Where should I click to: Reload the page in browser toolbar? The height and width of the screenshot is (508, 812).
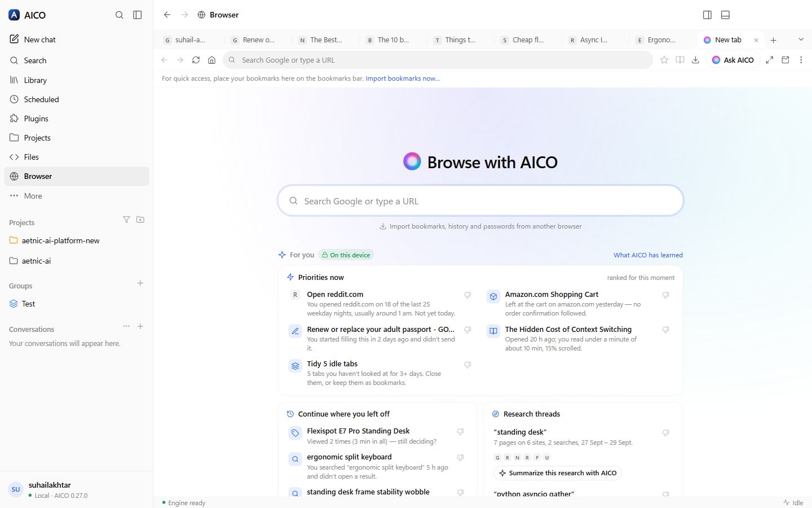click(196, 60)
